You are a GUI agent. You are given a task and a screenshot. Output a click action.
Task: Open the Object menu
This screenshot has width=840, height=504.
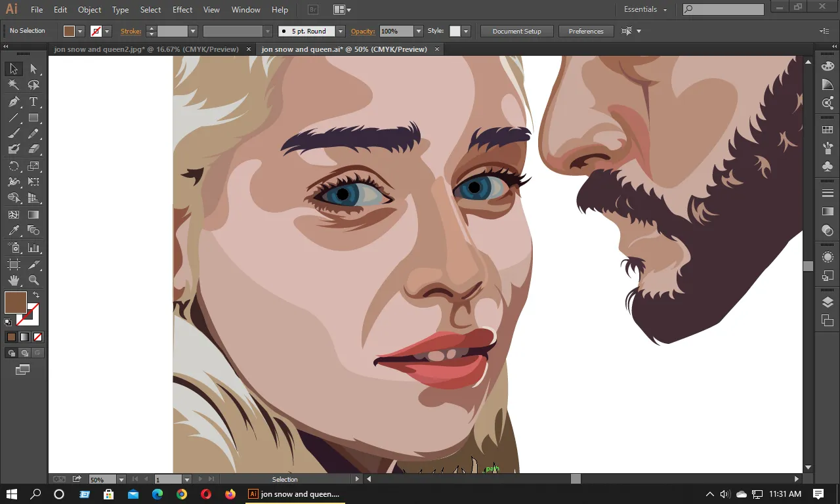[89, 10]
